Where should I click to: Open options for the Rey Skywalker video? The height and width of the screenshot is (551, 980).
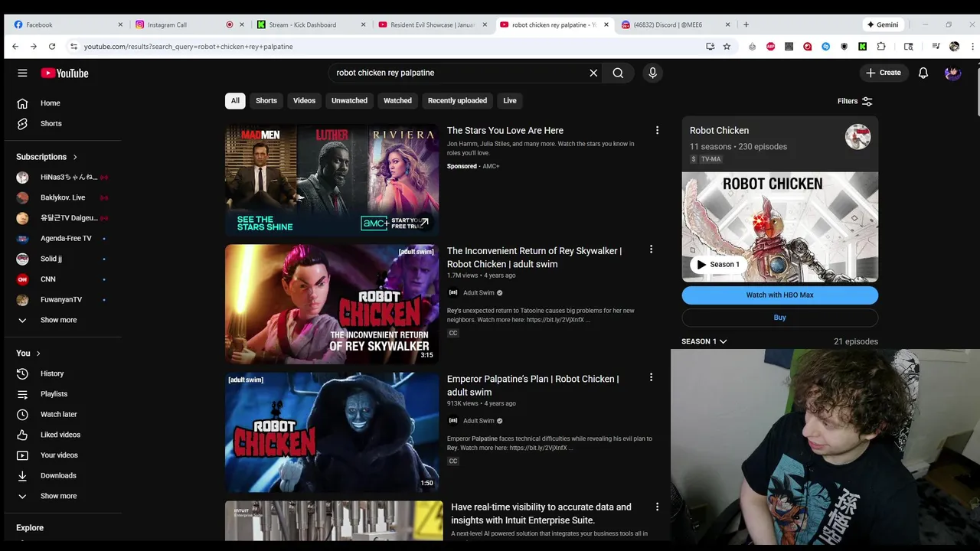coord(651,249)
